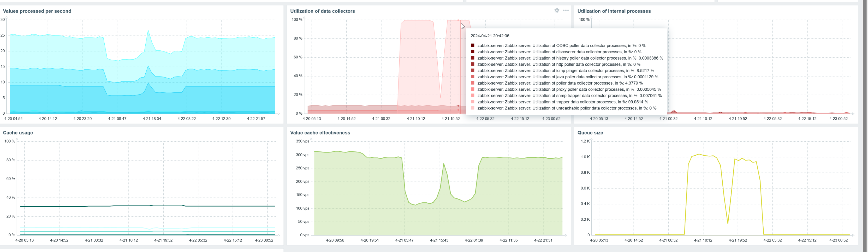
Task: Click the "0.4 K" Queue size axis label
Action: pyautogui.click(x=585, y=204)
